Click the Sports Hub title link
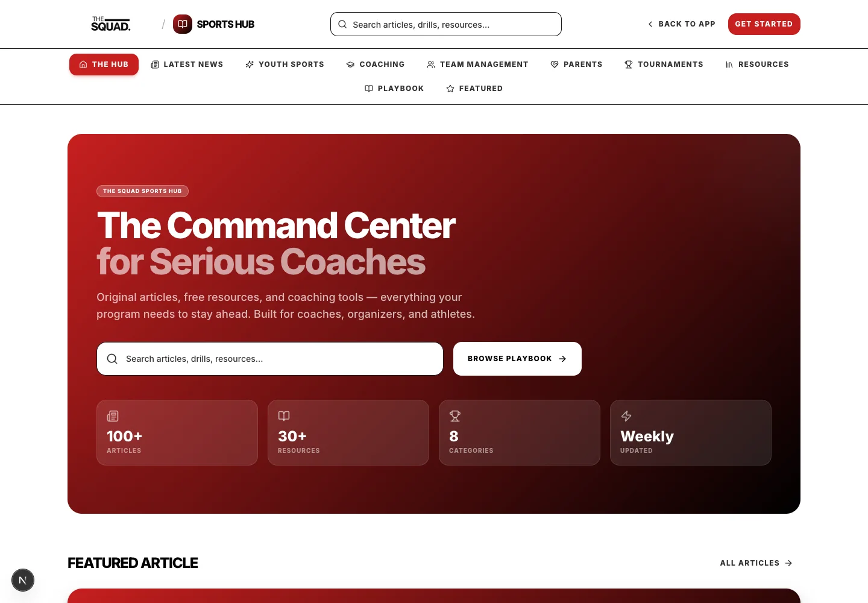This screenshot has height=603, width=868. tap(225, 24)
